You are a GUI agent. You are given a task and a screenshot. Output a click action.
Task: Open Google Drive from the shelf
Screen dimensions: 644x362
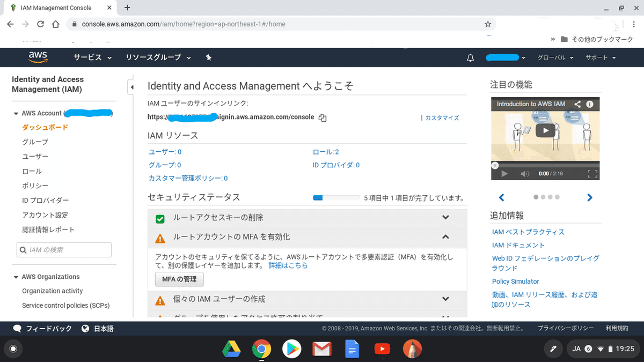[x=231, y=349]
